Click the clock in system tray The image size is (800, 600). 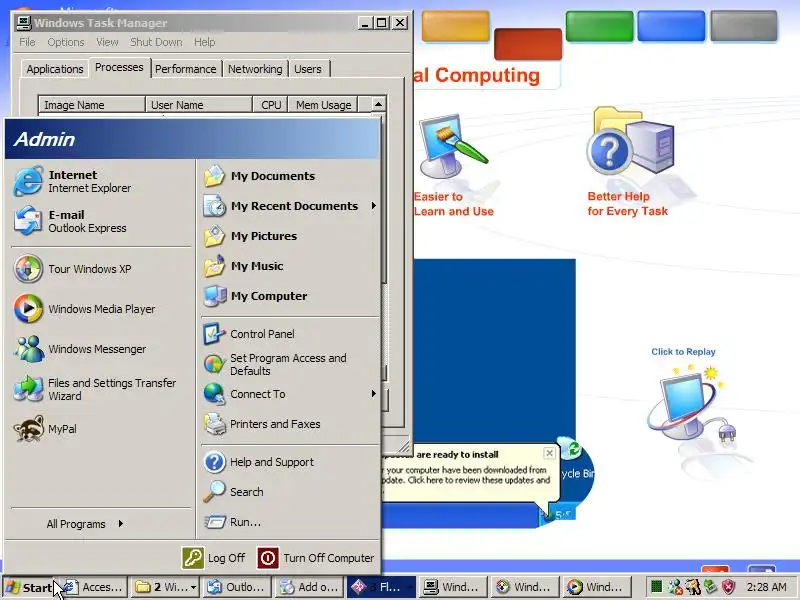point(766,587)
